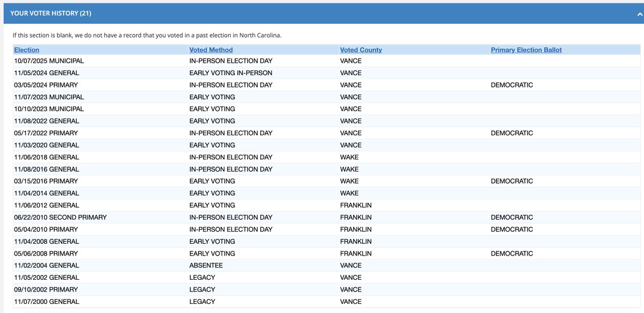Click FRANKLIN county for 11/06/2012 GENERAL

(356, 205)
